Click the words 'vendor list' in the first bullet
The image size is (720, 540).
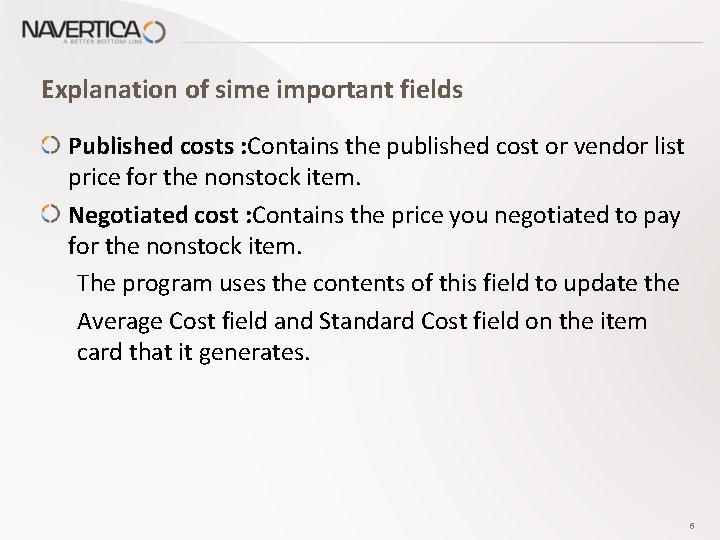pyautogui.click(x=629, y=146)
